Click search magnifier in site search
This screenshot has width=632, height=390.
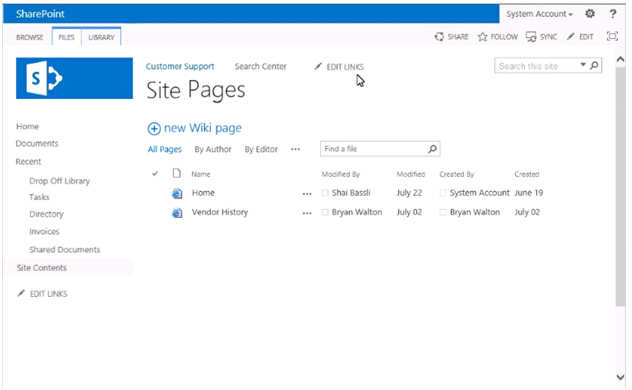pyautogui.click(x=594, y=65)
